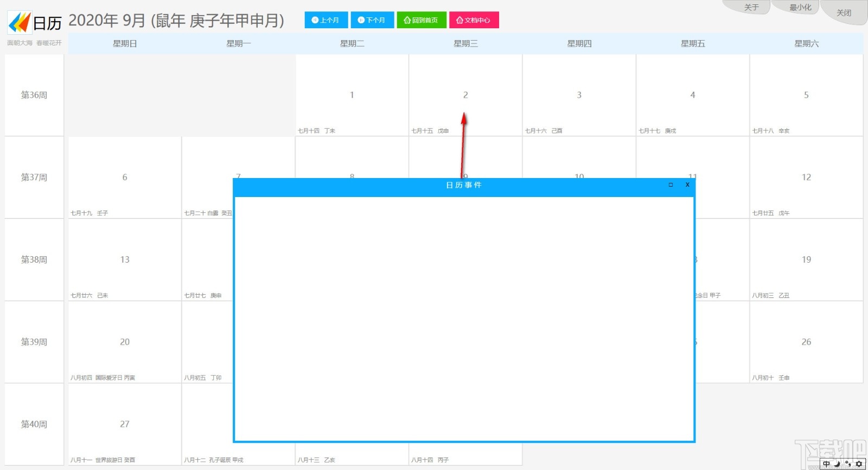Select September 5 on the calendar
Image resolution: width=868 pixels, height=470 pixels.
click(806, 95)
